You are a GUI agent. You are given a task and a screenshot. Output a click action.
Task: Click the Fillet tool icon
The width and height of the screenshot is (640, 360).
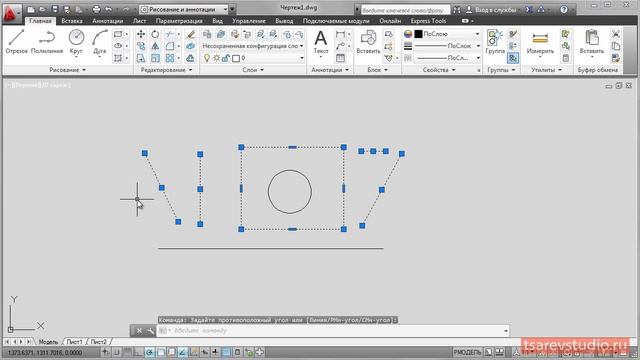[x=170, y=46]
